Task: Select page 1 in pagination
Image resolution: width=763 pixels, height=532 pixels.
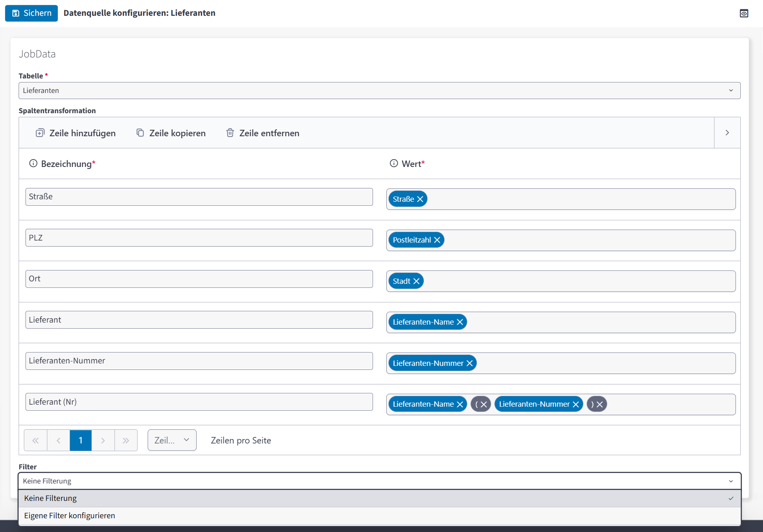Action: 81,440
